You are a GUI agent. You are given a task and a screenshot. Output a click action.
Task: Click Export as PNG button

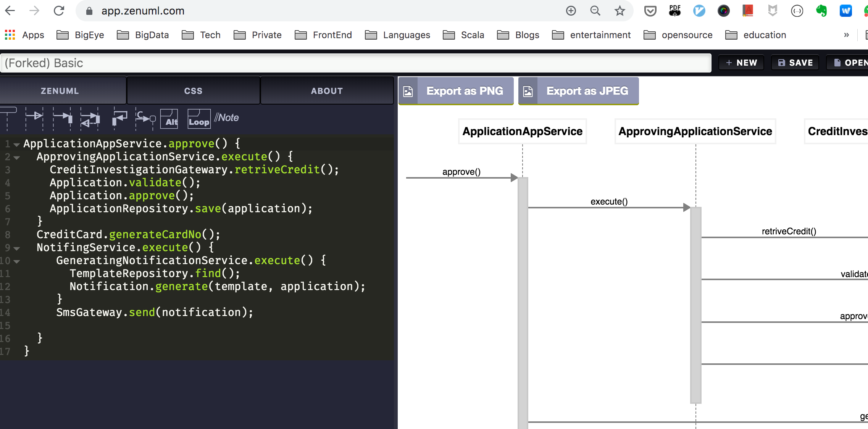(456, 91)
